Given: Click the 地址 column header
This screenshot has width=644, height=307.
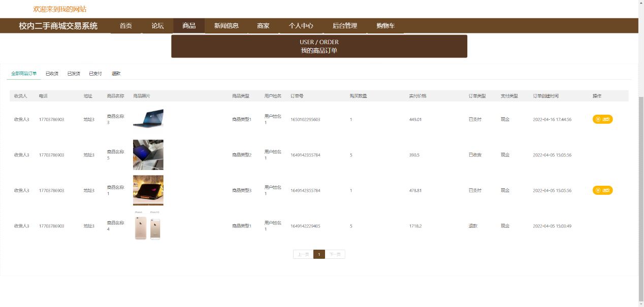Looking at the screenshot, I should point(88,96).
